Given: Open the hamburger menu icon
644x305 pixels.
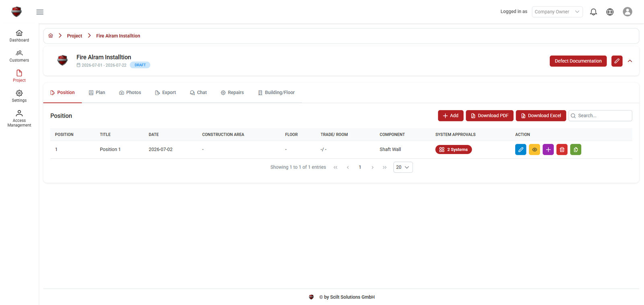Looking at the screenshot, I should pyautogui.click(x=40, y=12).
